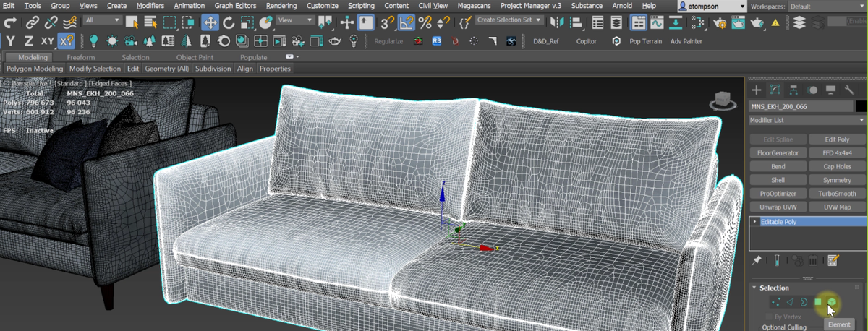
Task: Expand the Modifier List dropdown
Action: tap(807, 120)
